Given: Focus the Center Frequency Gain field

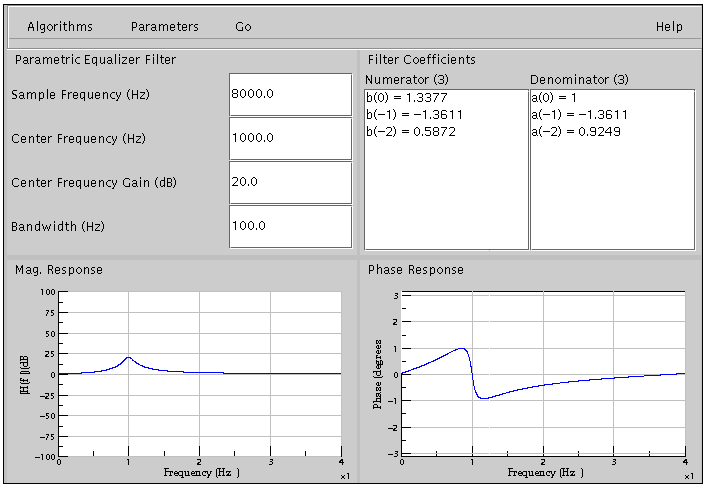Looking at the screenshot, I should pyautogui.click(x=290, y=182).
